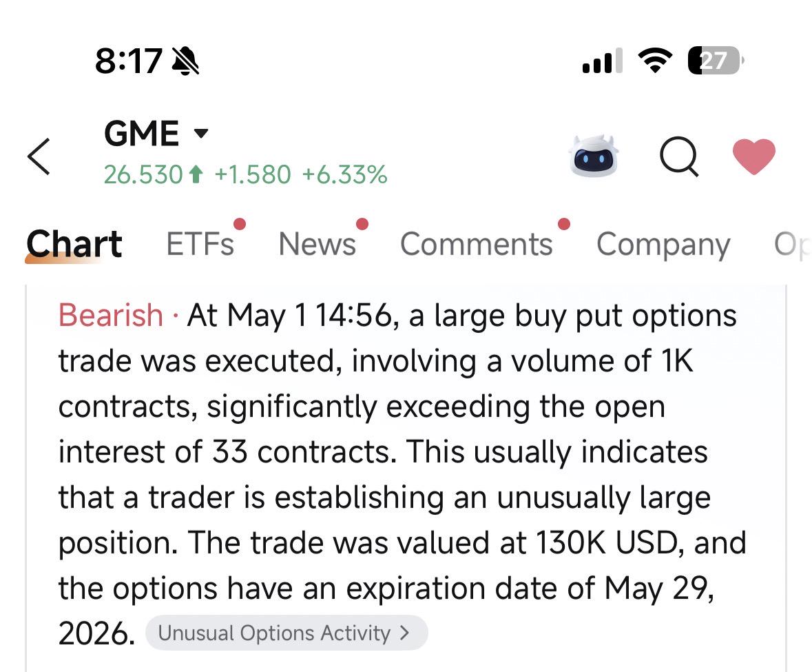Open search with the magnifier icon
The width and height of the screenshot is (812, 672).
[680, 156]
